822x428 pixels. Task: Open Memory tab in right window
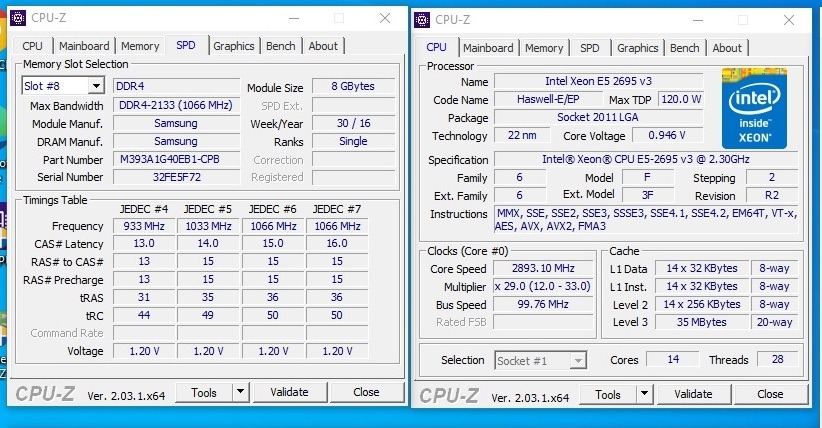(544, 48)
